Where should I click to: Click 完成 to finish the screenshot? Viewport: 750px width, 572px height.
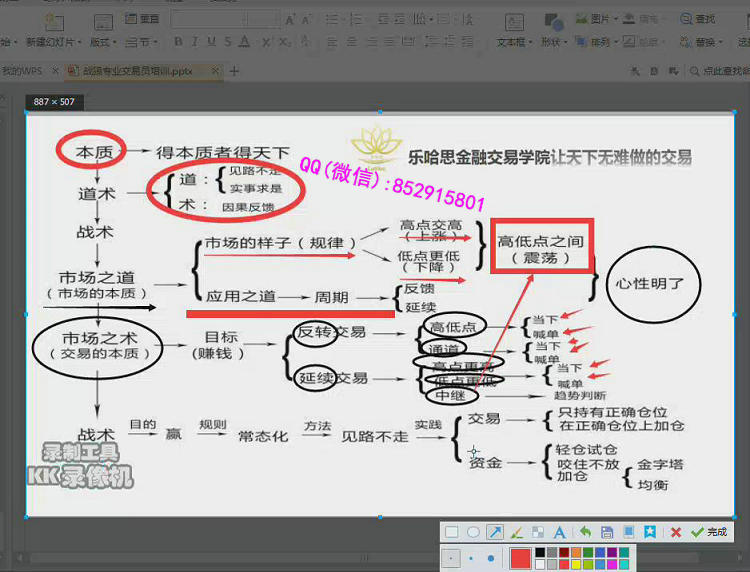710,532
